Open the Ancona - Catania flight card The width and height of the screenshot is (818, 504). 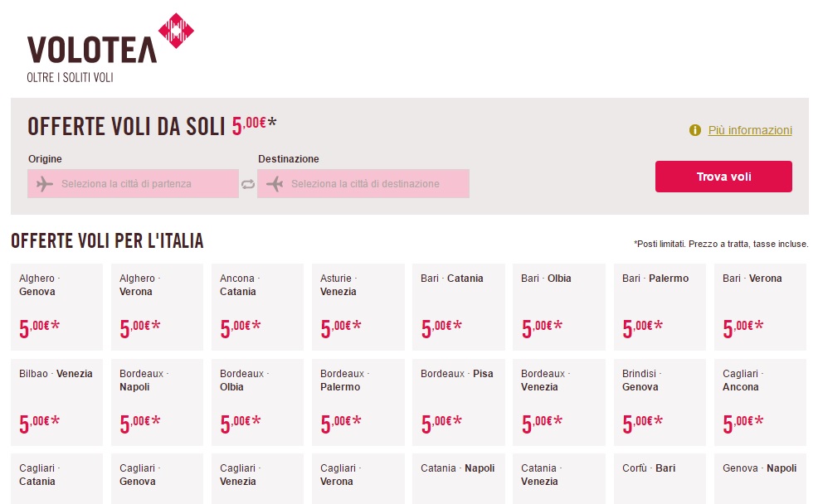257,307
